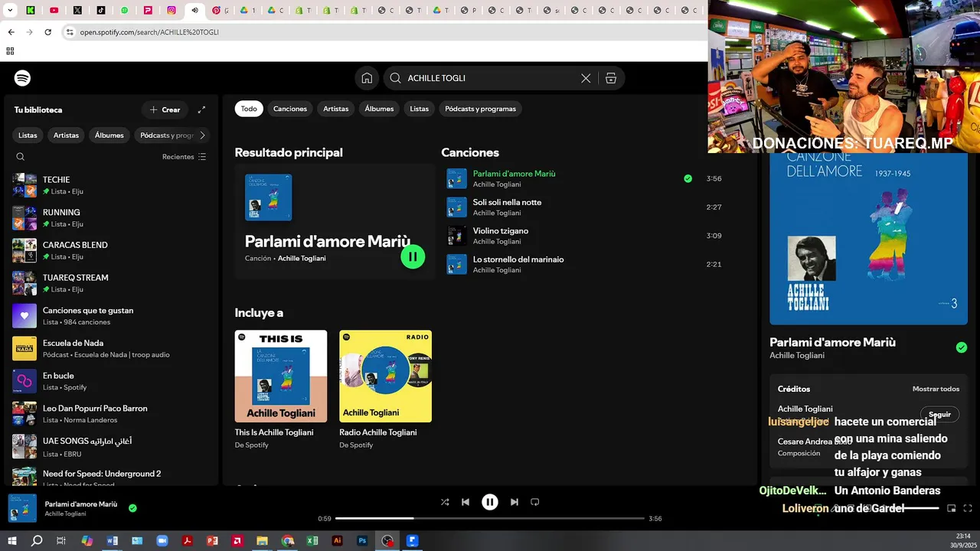The width and height of the screenshot is (980, 551).
Task: Click the Spotify logo in the header
Action: [x=22, y=78]
